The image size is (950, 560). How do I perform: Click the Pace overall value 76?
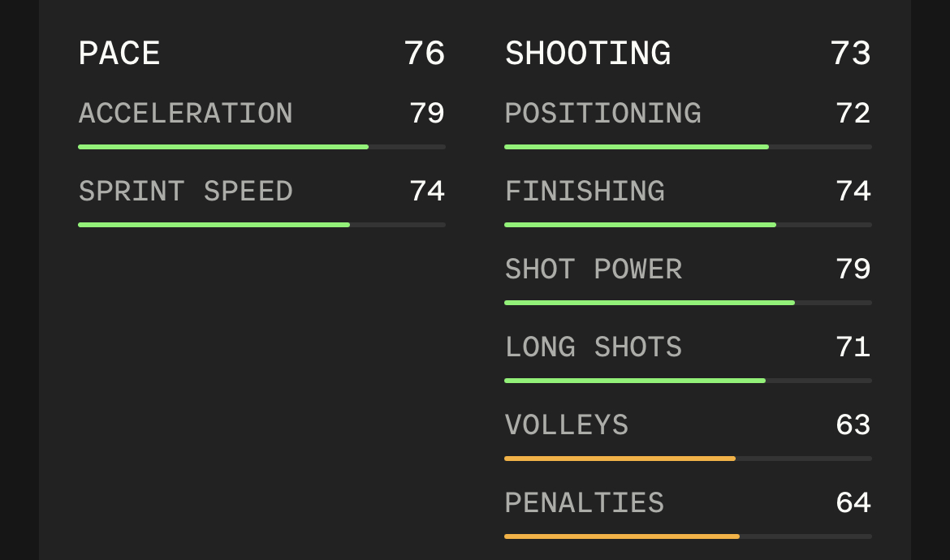pyautogui.click(x=425, y=54)
